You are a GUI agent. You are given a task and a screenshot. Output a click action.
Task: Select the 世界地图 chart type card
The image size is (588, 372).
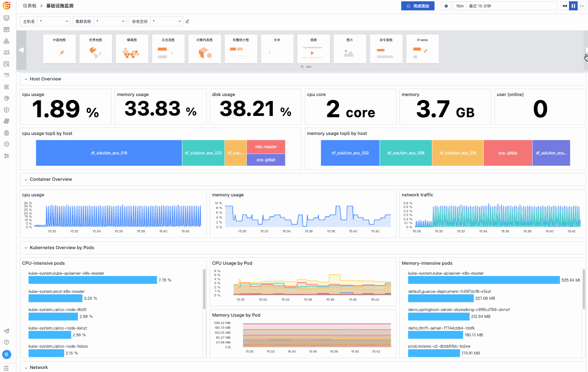[x=96, y=49]
